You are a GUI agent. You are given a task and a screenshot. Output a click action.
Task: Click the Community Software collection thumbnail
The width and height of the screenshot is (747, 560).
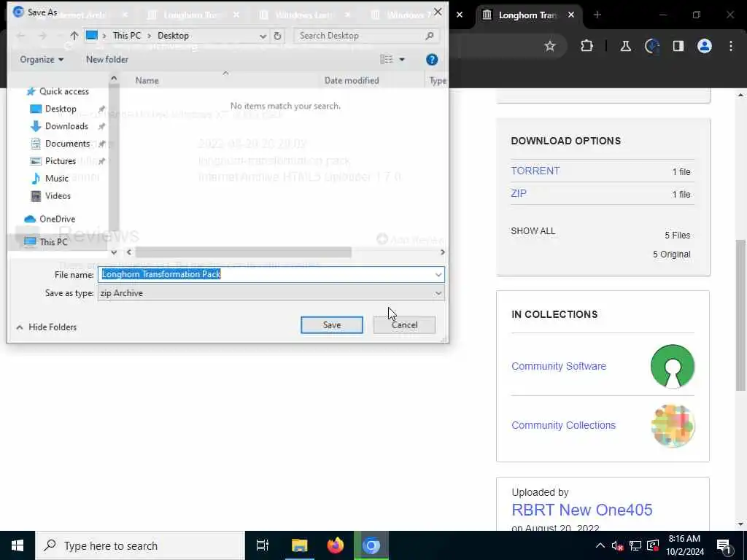pos(672,366)
